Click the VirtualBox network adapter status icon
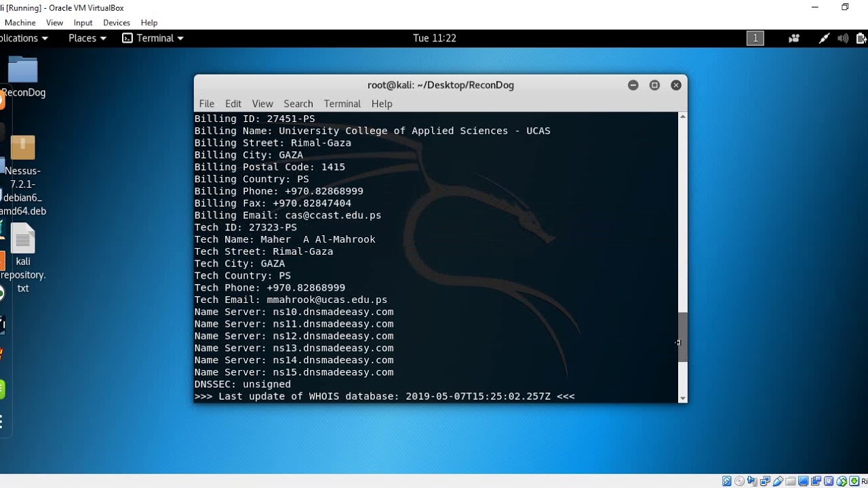This screenshot has width=868, height=488. (765, 481)
